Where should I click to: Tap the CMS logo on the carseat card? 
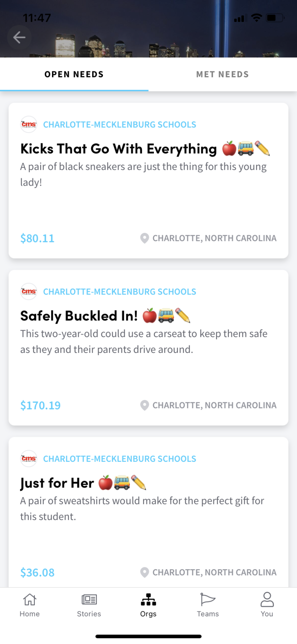pyautogui.click(x=29, y=291)
